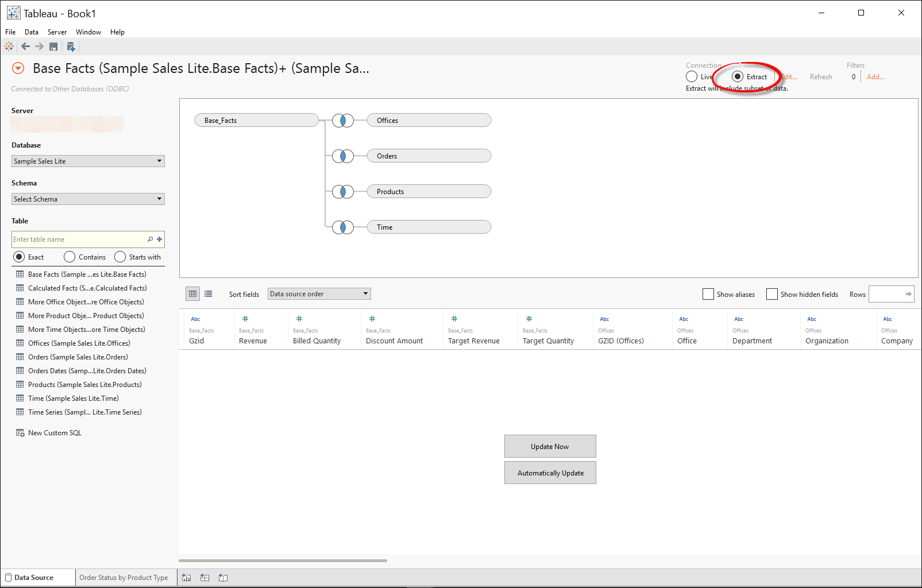
Task: Select More Office Objects table in list
Action: [86, 302]
